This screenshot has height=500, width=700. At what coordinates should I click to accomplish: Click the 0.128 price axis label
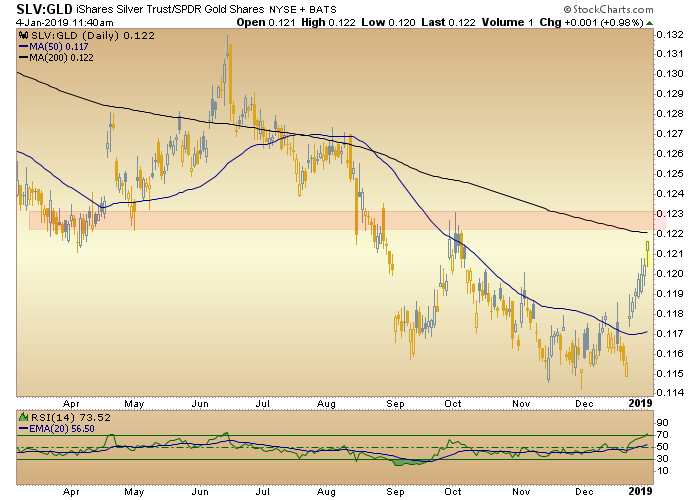pyautogui.click(x=670, y=114)
